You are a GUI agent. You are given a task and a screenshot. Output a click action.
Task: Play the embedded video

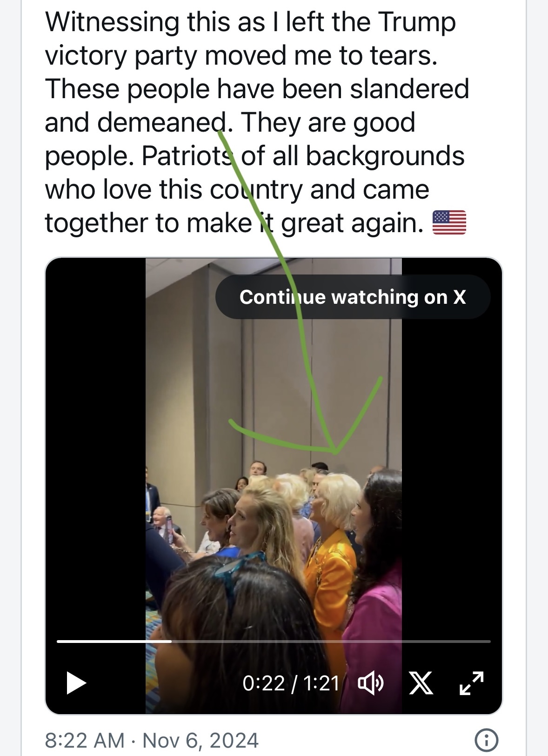tap(77, 683)
